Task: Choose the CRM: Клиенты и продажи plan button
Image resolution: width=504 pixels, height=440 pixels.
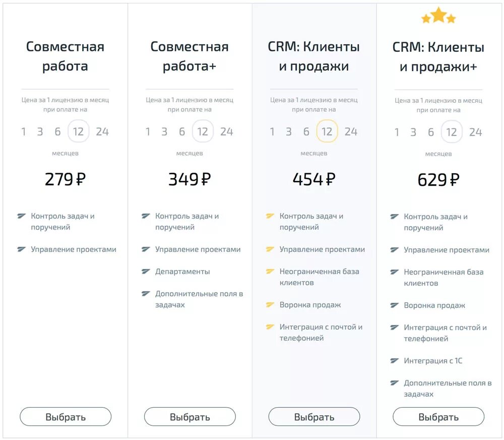Action: [314, 417]
